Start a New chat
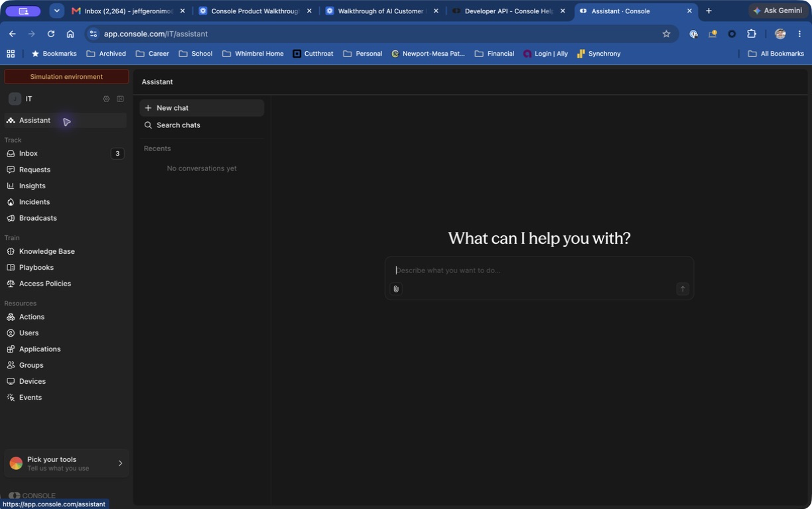 point(202,108)
